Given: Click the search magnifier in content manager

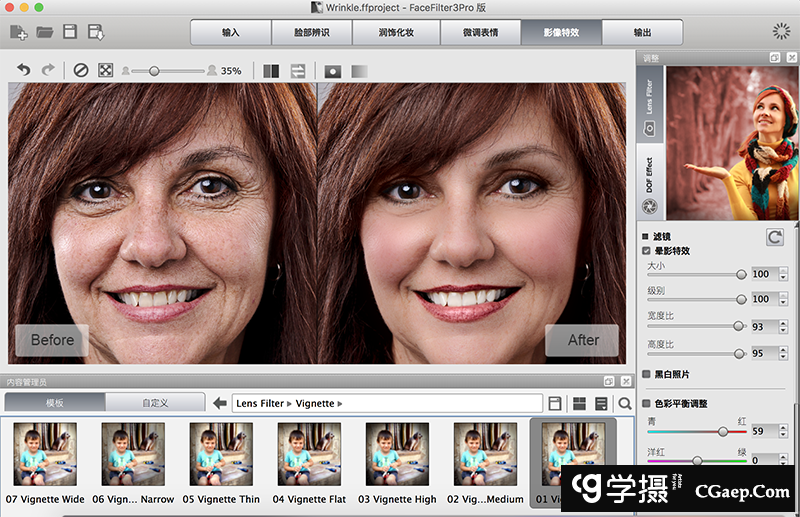Looking at the screenshot, I should point(625,403).
